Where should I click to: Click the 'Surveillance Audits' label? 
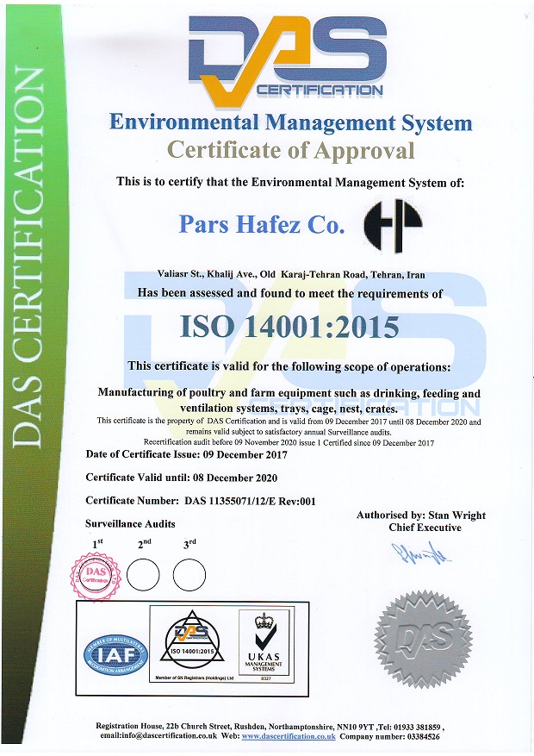(x=130, y=524)
